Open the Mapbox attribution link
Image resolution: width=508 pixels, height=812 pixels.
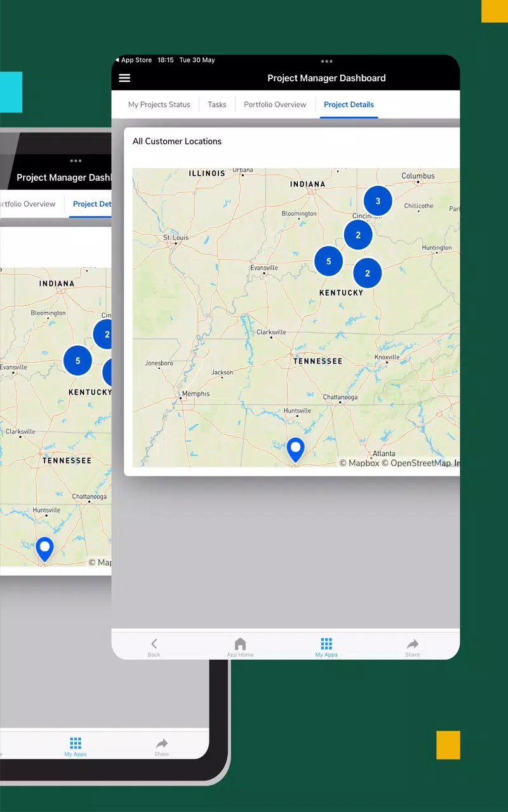(359, 463)
